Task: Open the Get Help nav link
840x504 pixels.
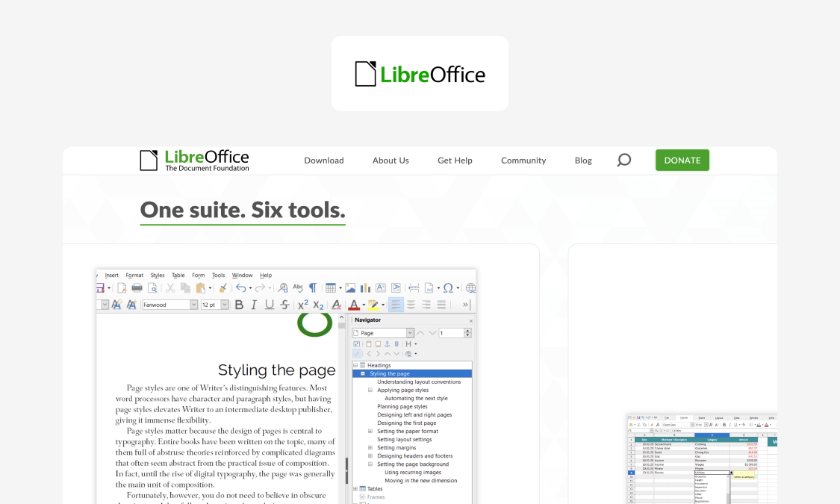Action: coord(455,160)
